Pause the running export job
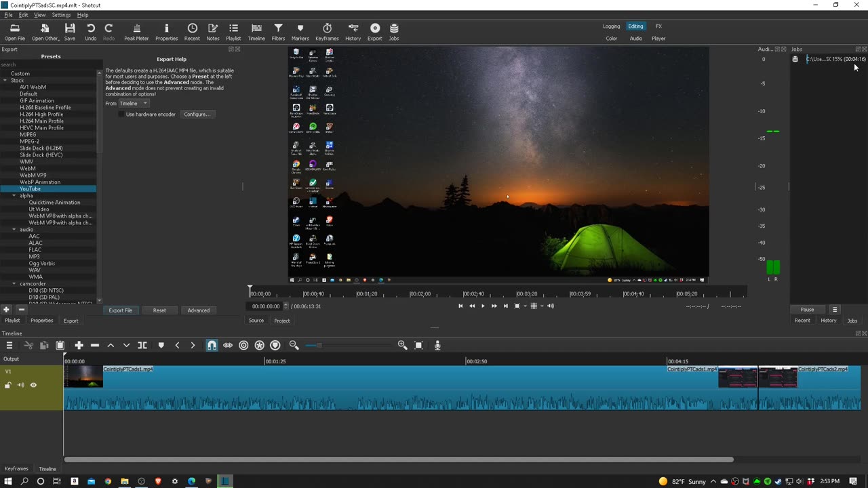The height and width of the screenshot is (488, 868). click(x=807, y=310)
